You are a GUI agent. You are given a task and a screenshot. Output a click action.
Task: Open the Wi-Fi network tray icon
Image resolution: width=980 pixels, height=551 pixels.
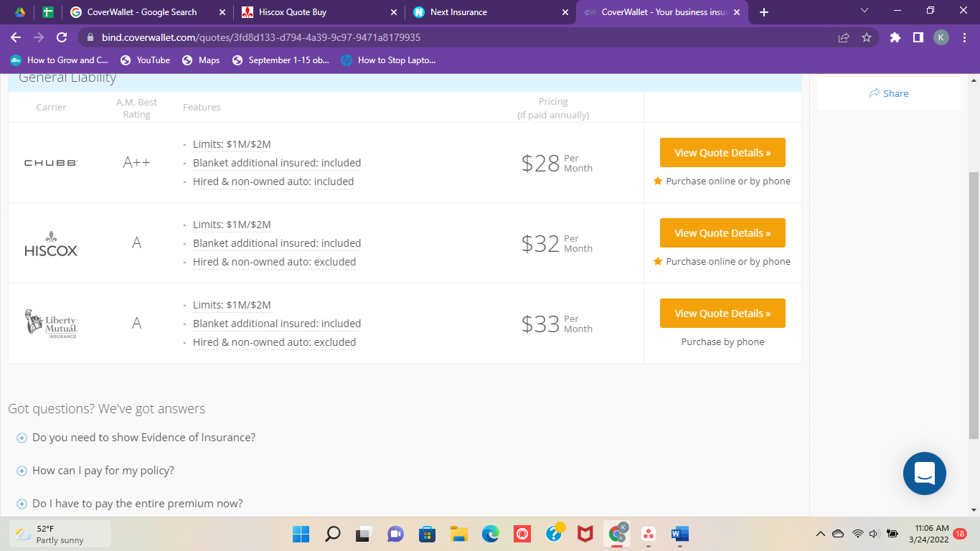tap(857, 534)
